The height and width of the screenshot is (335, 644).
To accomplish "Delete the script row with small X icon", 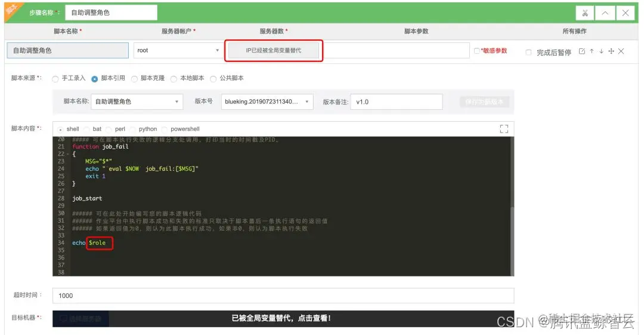I will click(621, 51).
